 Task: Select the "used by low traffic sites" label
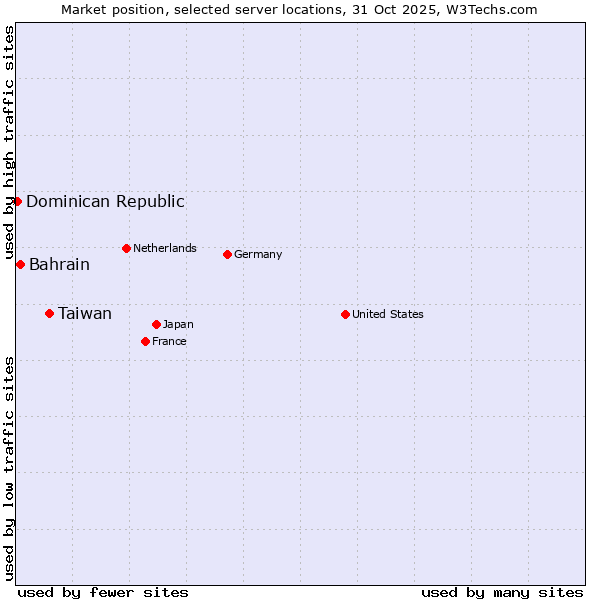[9, 468]
